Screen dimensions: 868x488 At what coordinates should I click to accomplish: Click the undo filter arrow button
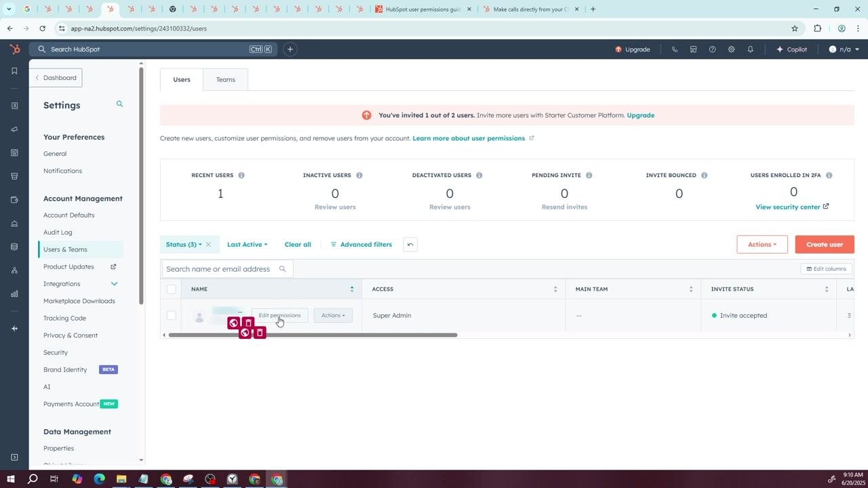(x=410, y=245)
